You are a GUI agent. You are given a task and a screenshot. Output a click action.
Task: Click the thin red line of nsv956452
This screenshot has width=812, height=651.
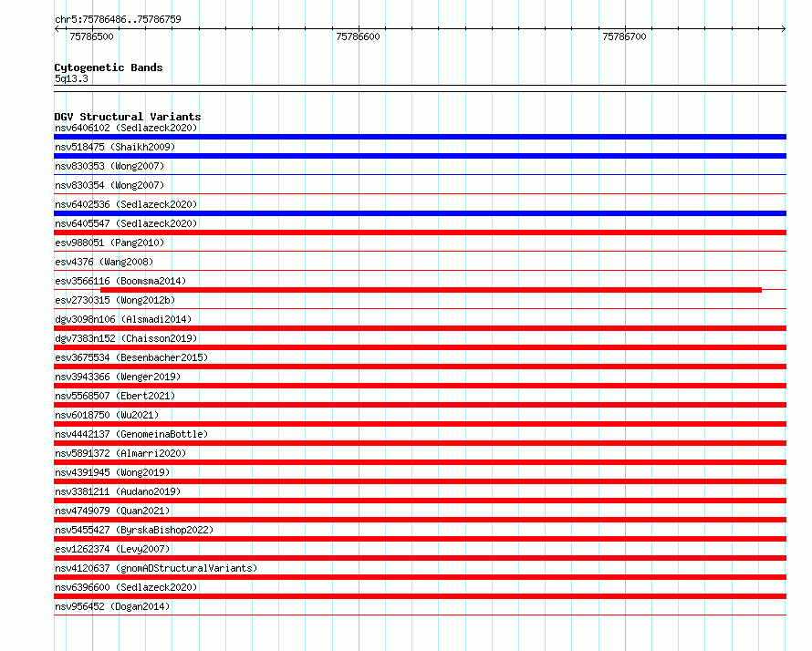[420, 615]
